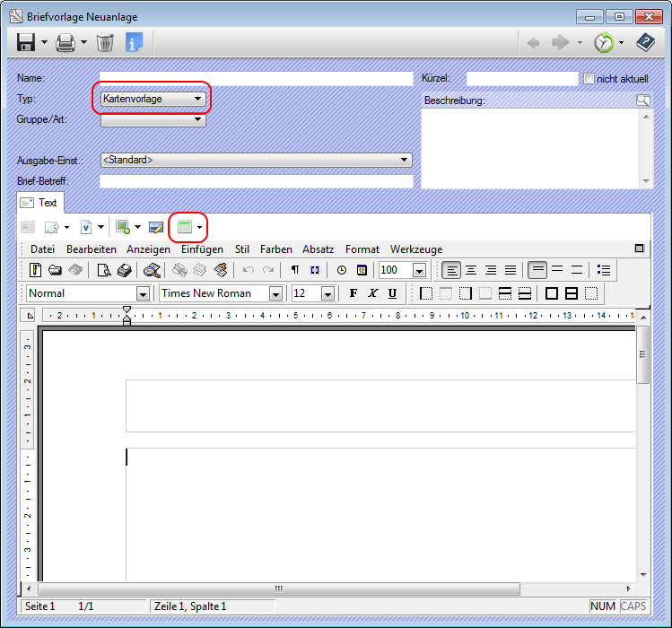The image size is (672, 628).
Task: Enable the 'nicht aktuell' checkbox
Action: [589, 79]
